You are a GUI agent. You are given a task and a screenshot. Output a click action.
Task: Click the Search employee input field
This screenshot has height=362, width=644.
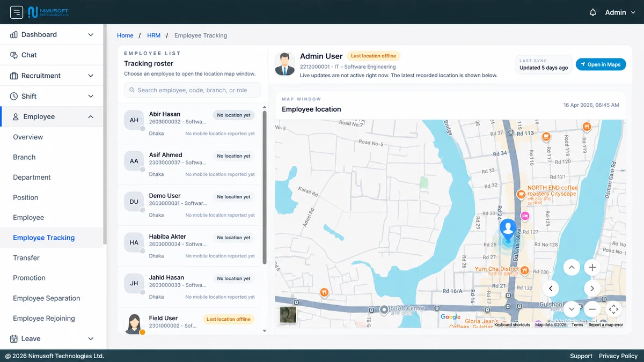pos(193,90)
